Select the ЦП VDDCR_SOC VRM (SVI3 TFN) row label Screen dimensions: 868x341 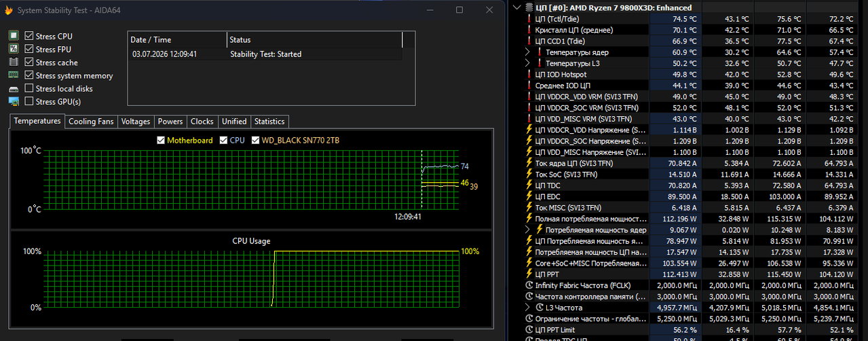coord(586,107)
